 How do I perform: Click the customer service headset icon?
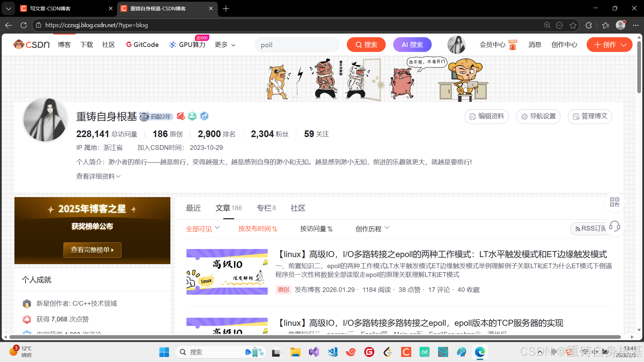pyautogui.click(x=615, y=227)
